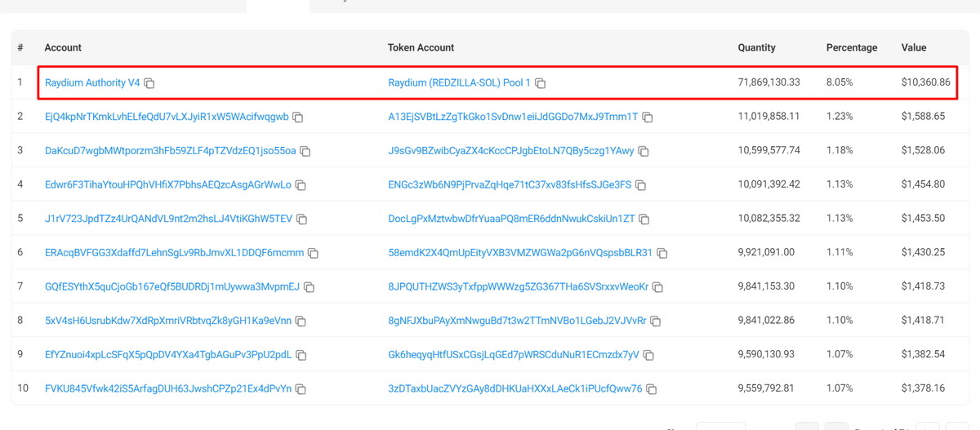Click the Token Account column header
Viewport: 980px width, 430px height.
421,47
